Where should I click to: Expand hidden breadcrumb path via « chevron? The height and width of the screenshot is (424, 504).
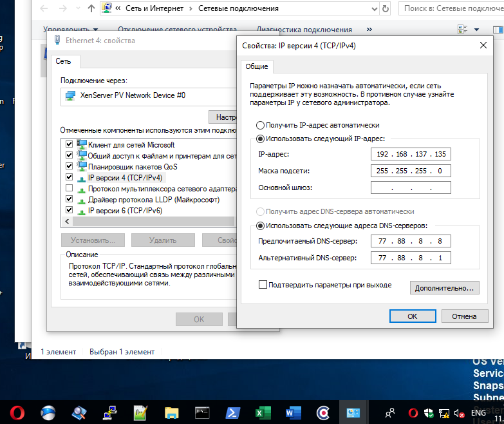tap(118, 8)
